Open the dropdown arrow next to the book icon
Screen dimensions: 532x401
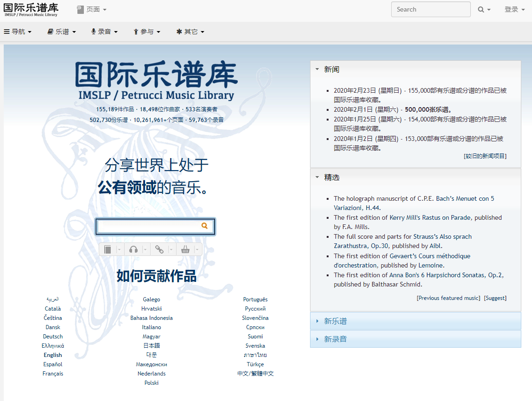click(x=119, y=250)
